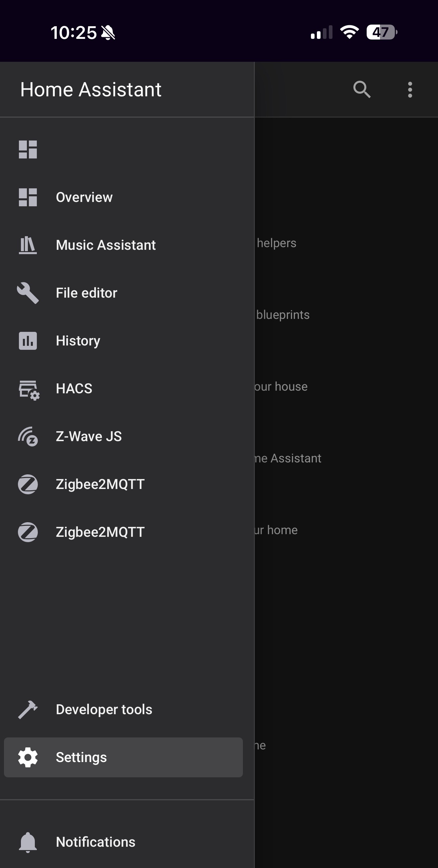Tap the Home Assistant sidebar title
Viewport: 438px width, 868px height.
[91, 90]
